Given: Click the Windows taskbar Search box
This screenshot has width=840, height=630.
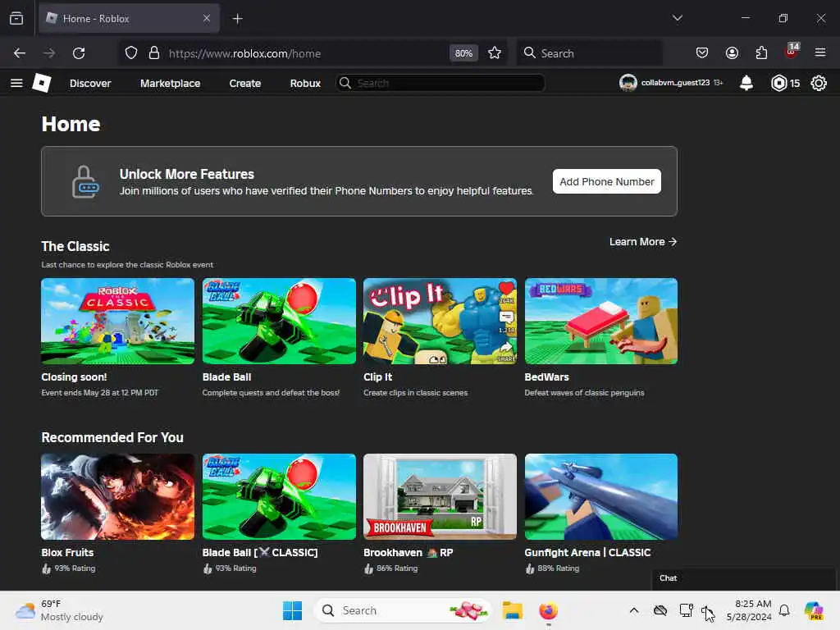Looking at the screenshot, I should (x=402, y=610).
